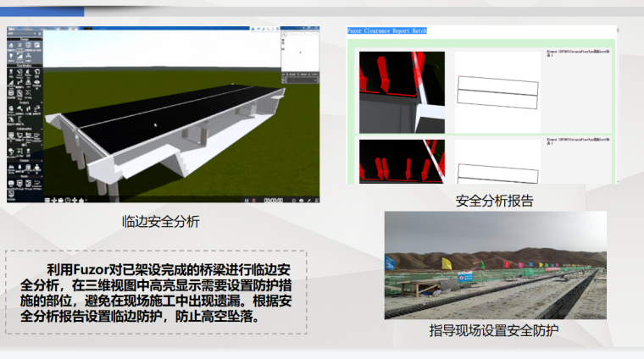Select the construction site photo
644x359 pixels.
tap(495, 265)
